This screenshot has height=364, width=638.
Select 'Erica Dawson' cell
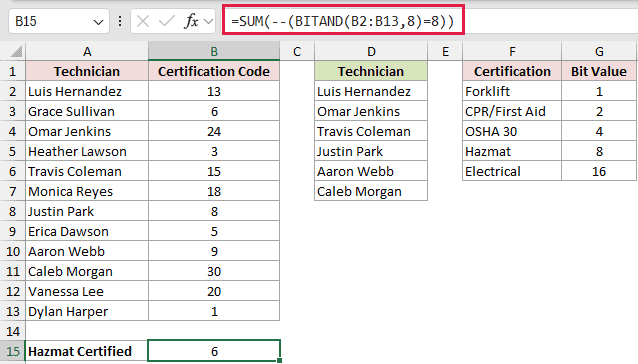87,231
